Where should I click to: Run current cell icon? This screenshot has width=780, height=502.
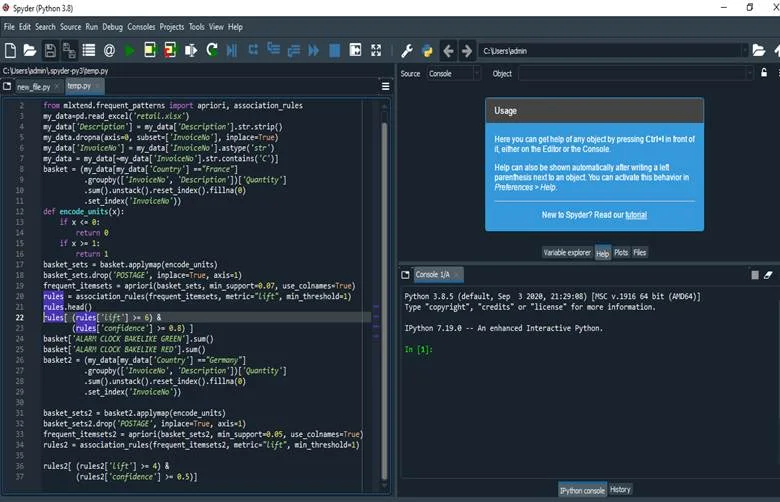(150, 50)
